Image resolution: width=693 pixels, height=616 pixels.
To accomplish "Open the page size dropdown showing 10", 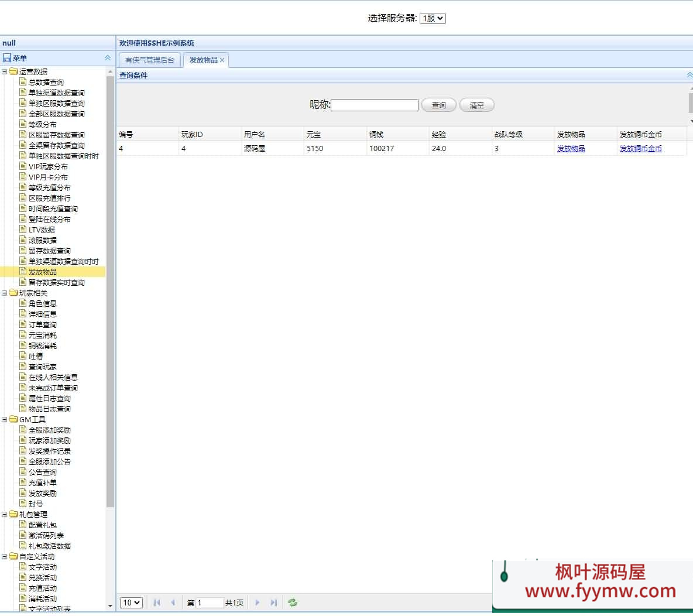I will pyautogui.click(x=131, y=603).
